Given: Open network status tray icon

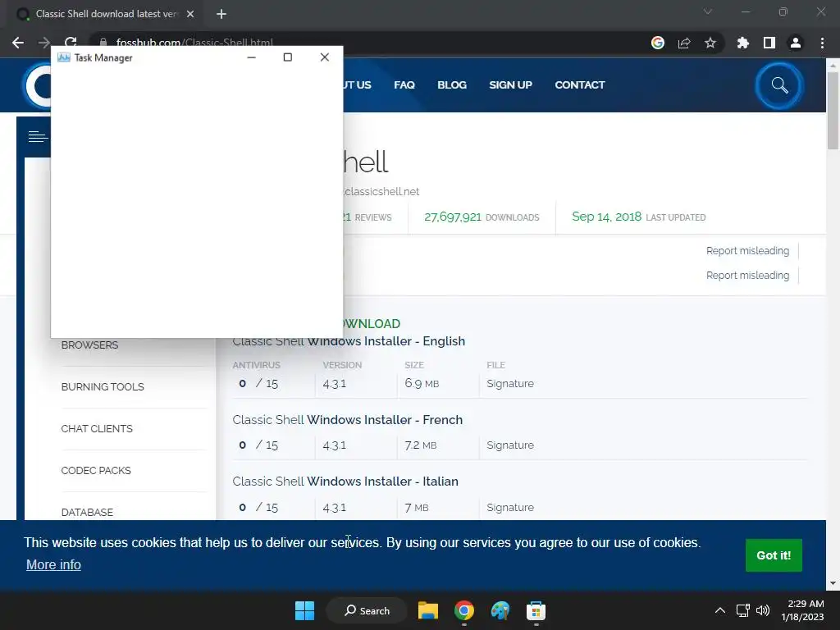Looking at the screenshot, I should (x=742, y=610).
